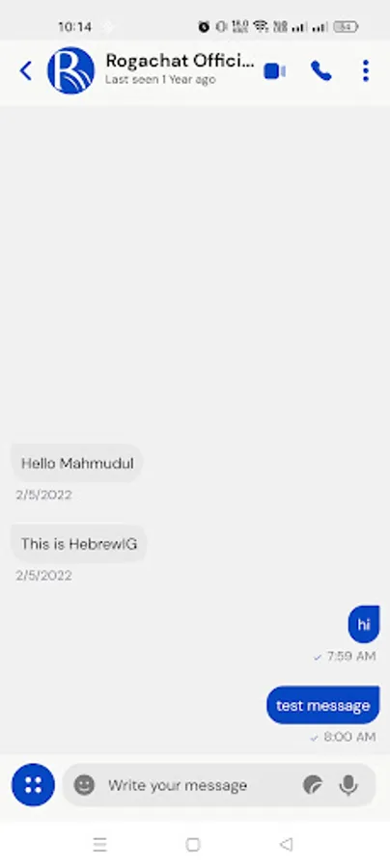This screenshot has width=390, height=868.
Task: Start a voice call
Action: pos(320,70)
